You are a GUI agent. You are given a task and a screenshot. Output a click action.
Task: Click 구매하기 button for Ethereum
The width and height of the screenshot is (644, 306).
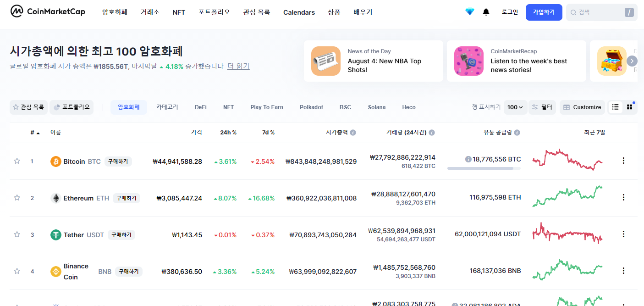pos(126,198)
